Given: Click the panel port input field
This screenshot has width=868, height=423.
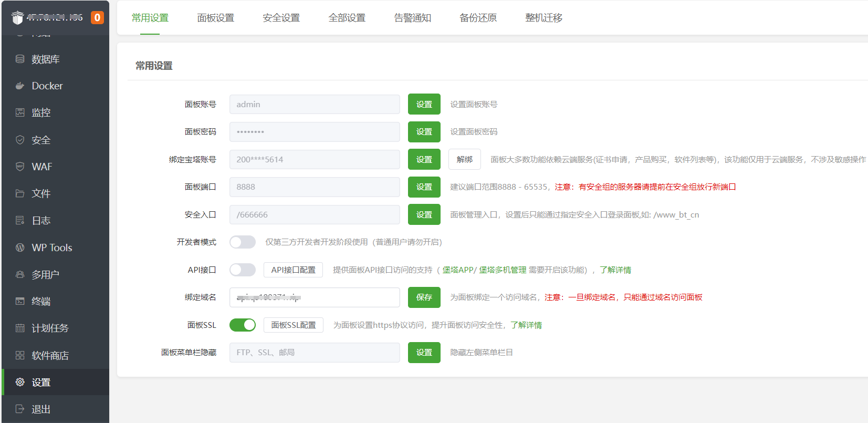Looking at the screenshot, I should [314, 187].
